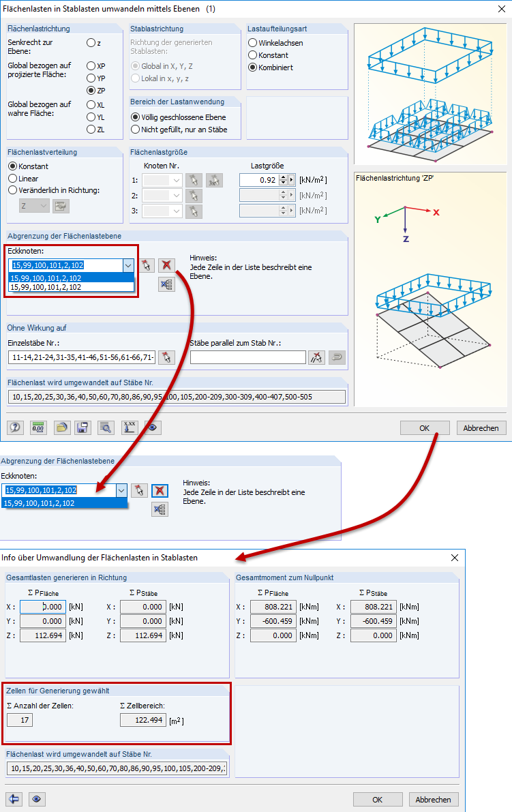
Task: Select Völlig geschlossene Ebene option
Action: coord(136,117)
